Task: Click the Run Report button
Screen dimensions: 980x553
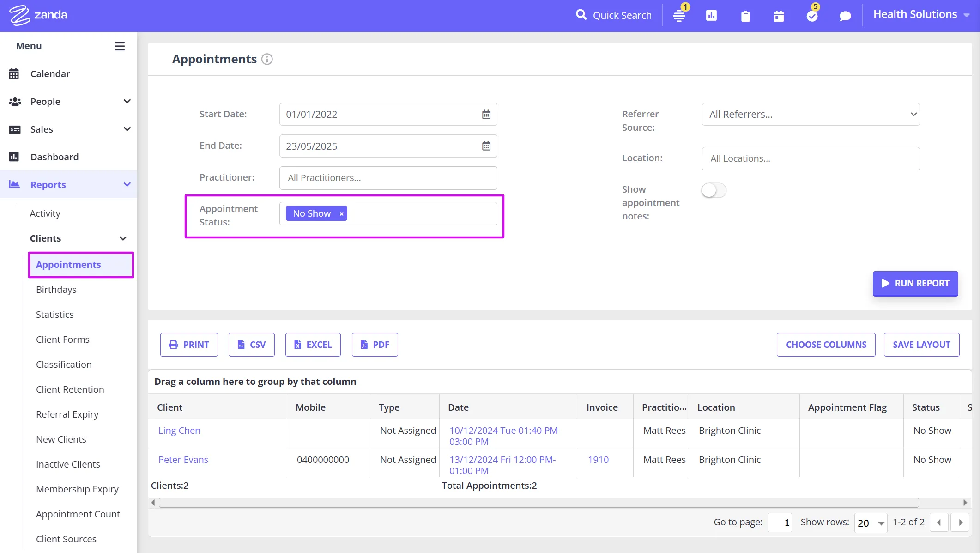Action: pyautogui.click(x=915, y=283)
